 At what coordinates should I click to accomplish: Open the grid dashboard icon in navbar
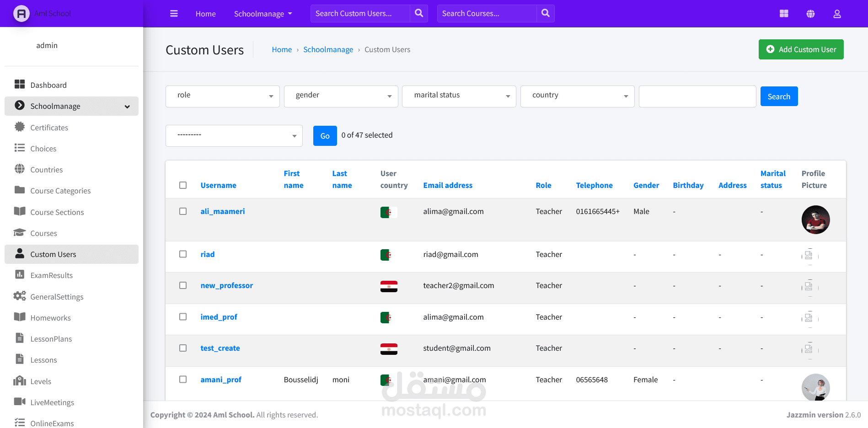click(784, 14)
